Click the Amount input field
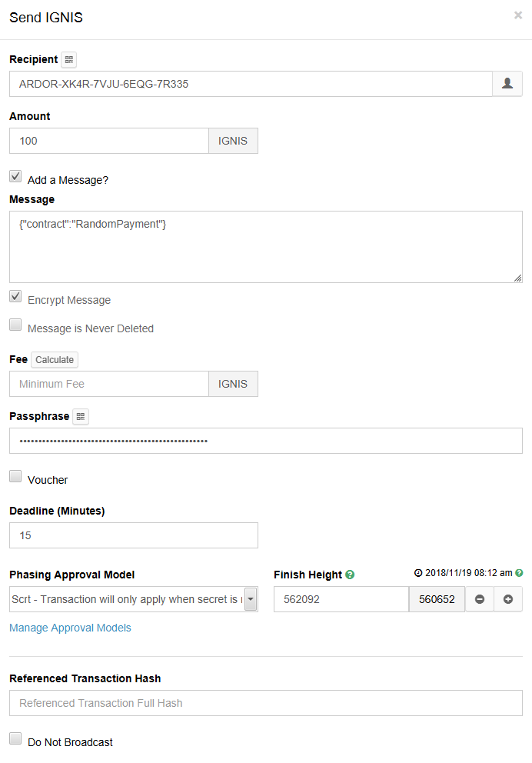Image resolution: width=532 pixels, height=763 pixels. click(109, 141)
